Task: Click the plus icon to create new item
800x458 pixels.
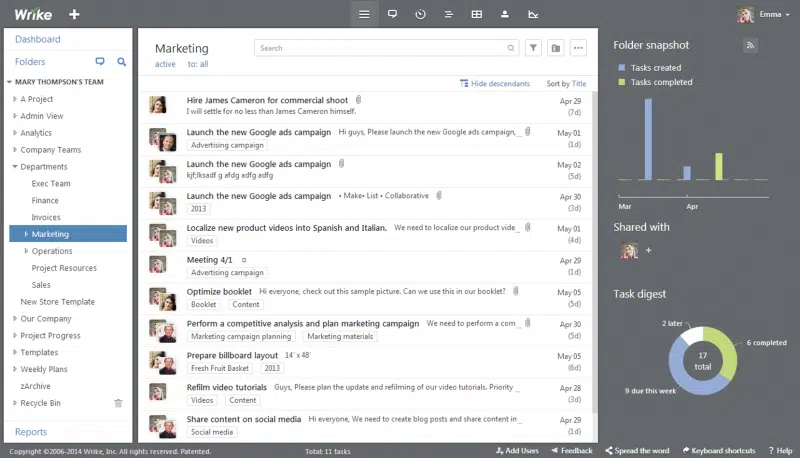Action: pos(74,14)
